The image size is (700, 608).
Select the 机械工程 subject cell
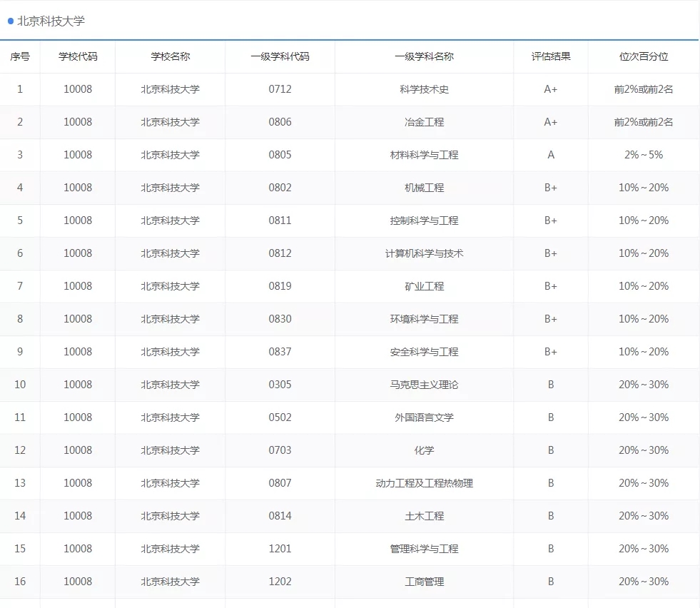[x=424, y=188]
